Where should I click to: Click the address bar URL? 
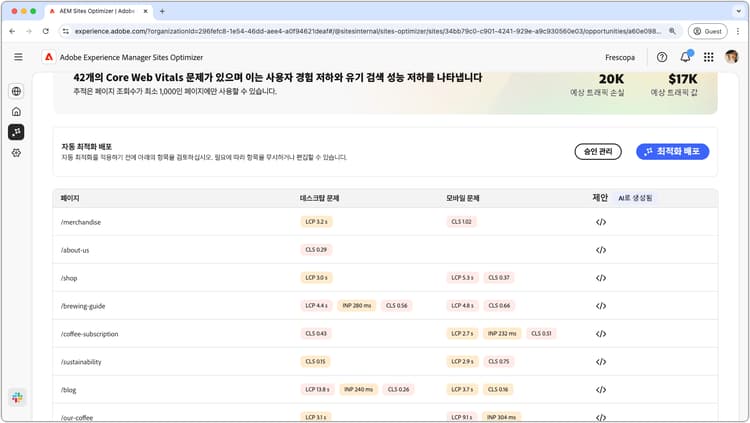(367, 31)
